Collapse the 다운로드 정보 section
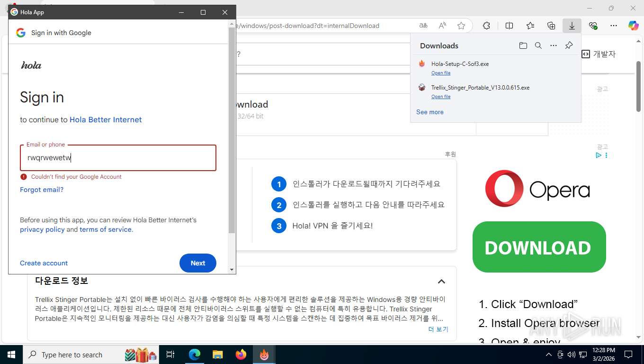Screen dimensions: 644x364 tap(441, 281)
